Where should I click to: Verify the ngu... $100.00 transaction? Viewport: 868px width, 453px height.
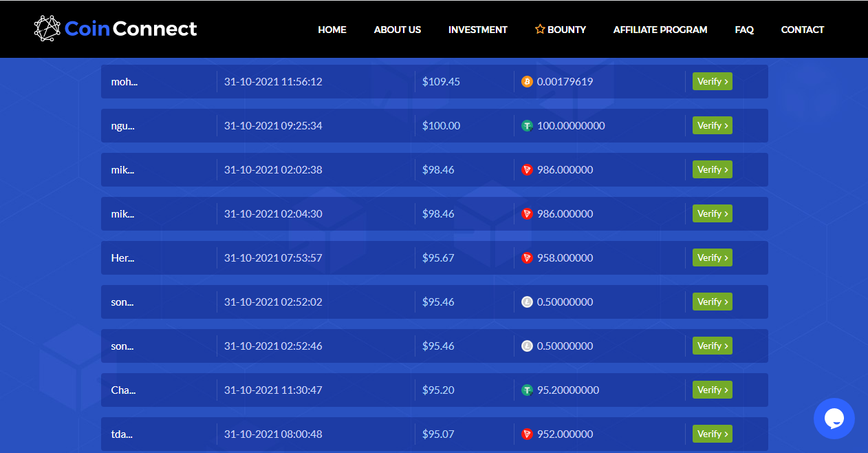(713, 125)
